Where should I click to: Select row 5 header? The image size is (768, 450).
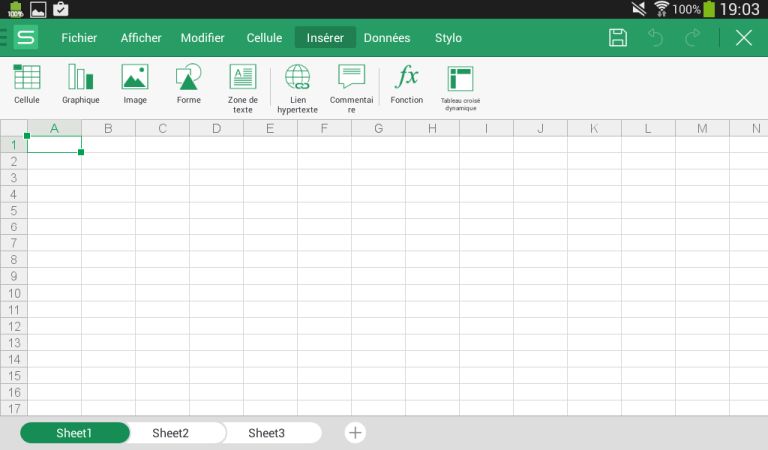pos(14,211)
